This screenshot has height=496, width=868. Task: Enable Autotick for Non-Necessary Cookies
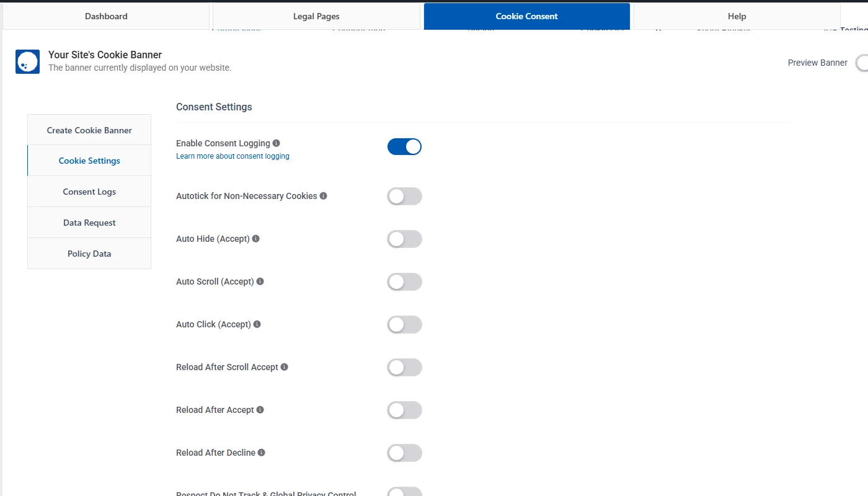point(404,196)
